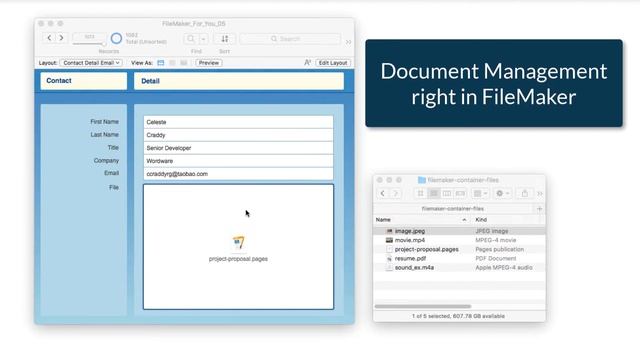Click Finder status text '1 of 5 selected'

tap(458, 316)
